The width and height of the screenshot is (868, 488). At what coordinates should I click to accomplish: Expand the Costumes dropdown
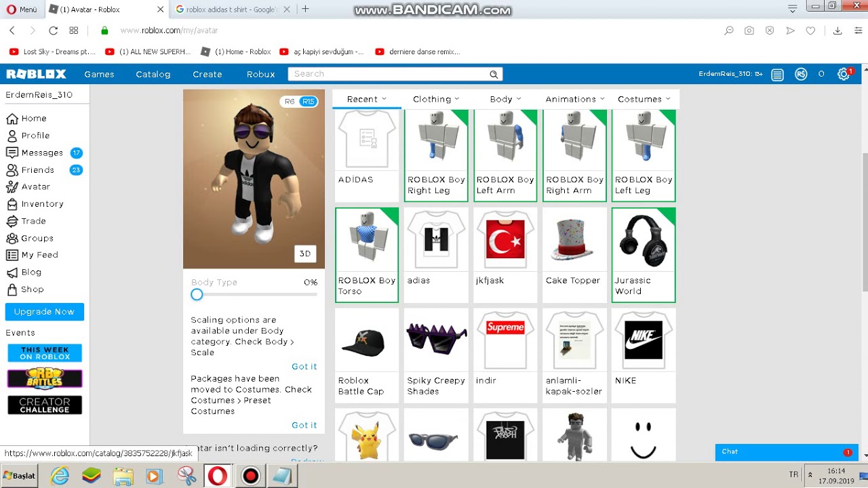(644, 99)
